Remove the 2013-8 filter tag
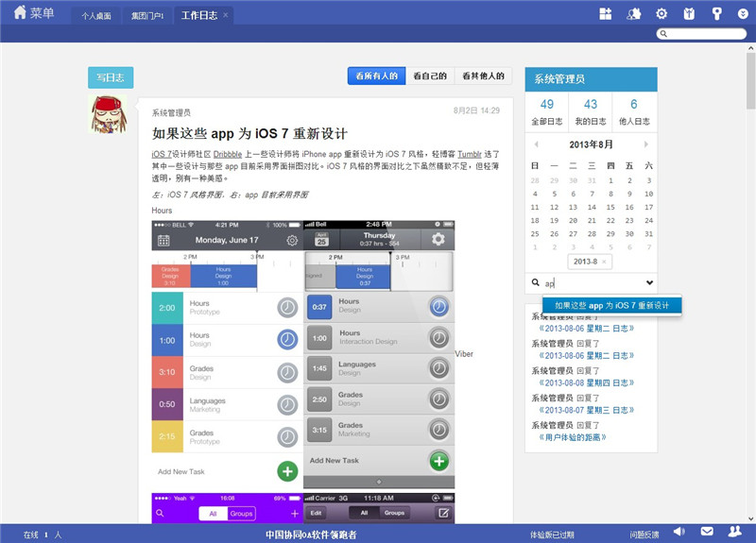 604,262
